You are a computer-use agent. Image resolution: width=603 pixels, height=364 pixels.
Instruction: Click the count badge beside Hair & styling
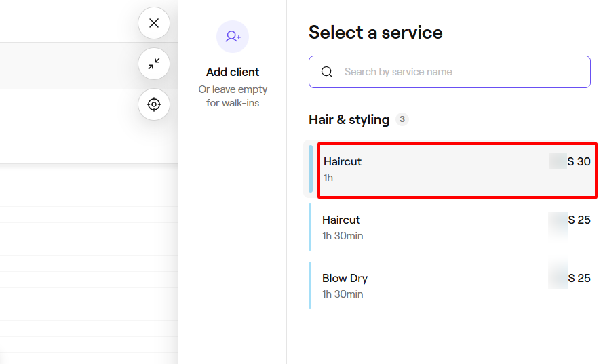tap(402, 119)
